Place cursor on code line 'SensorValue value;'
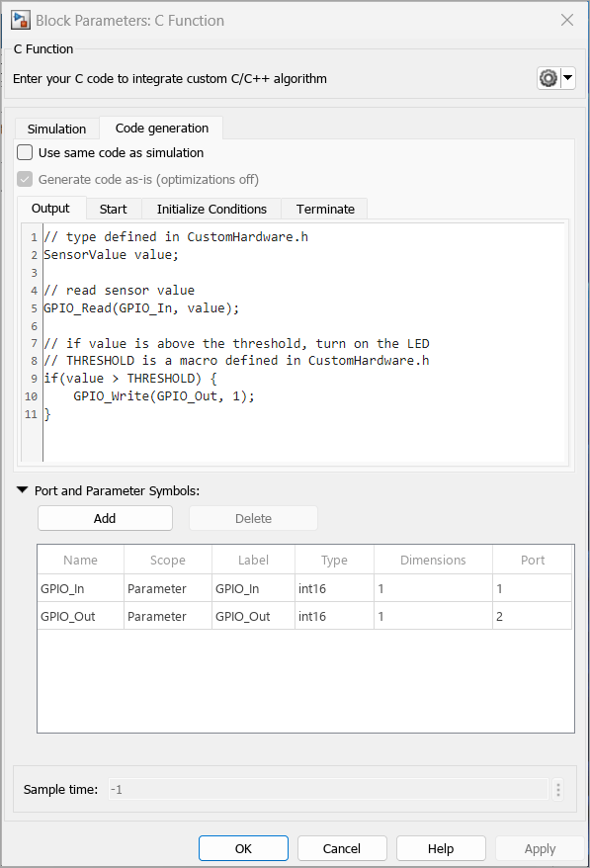The width and height of the screenshot is (590, 868). click(112, 255)
